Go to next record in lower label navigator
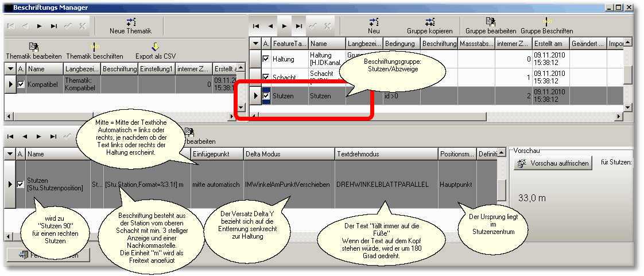 [x=40, y=136]
